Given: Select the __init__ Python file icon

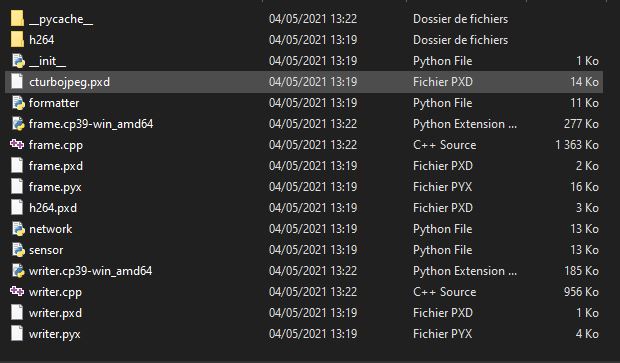Looking at the screenshot, I should (x=18, y=61).
